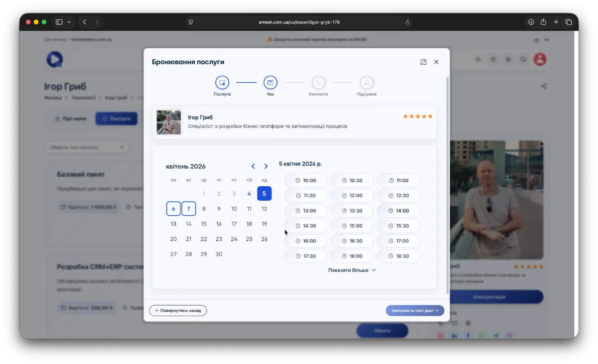Click Заповніть свої дані button
Viewport: 598px width, 364px height.
coord(415,311)
